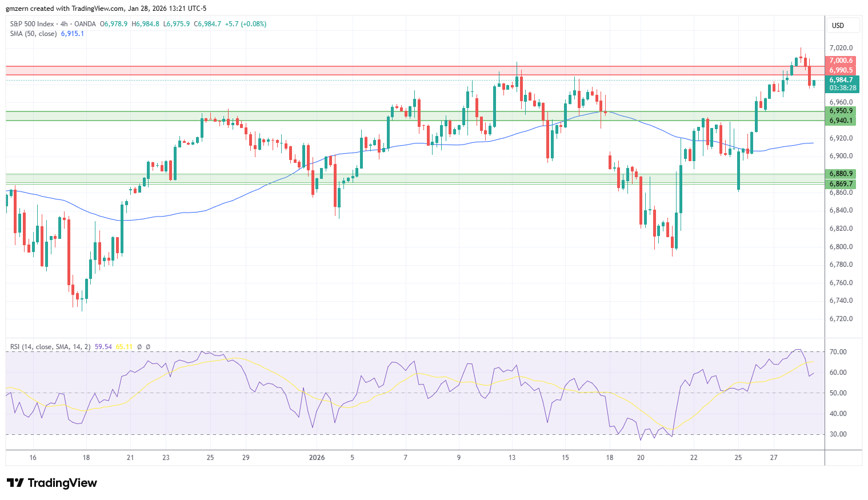Click date label 29 on the time axis
Viewport: 868px width, 500px height.
click(246, 458)
